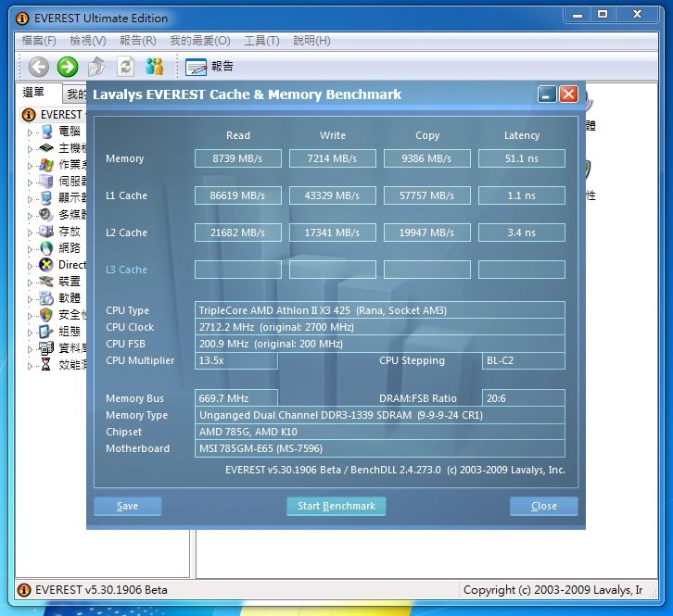Click the green Forward arrow icon
Screen dimensions: 673x616
click(x=68, y=67)
